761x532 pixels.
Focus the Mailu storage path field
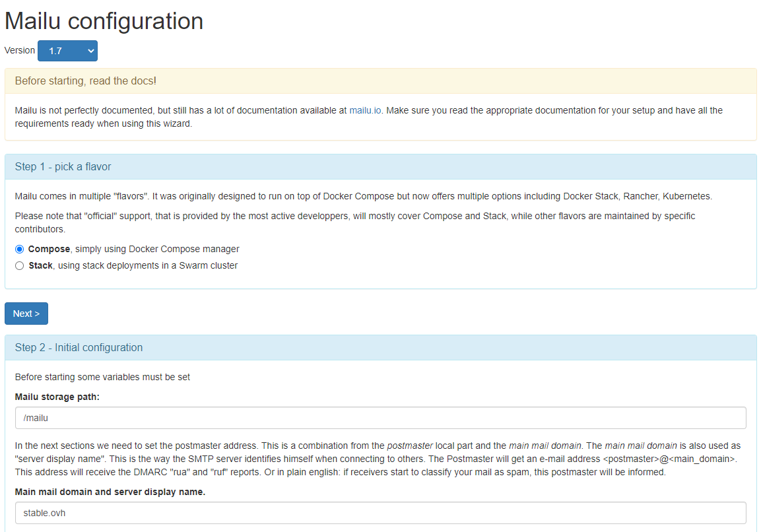coord(380,418)
